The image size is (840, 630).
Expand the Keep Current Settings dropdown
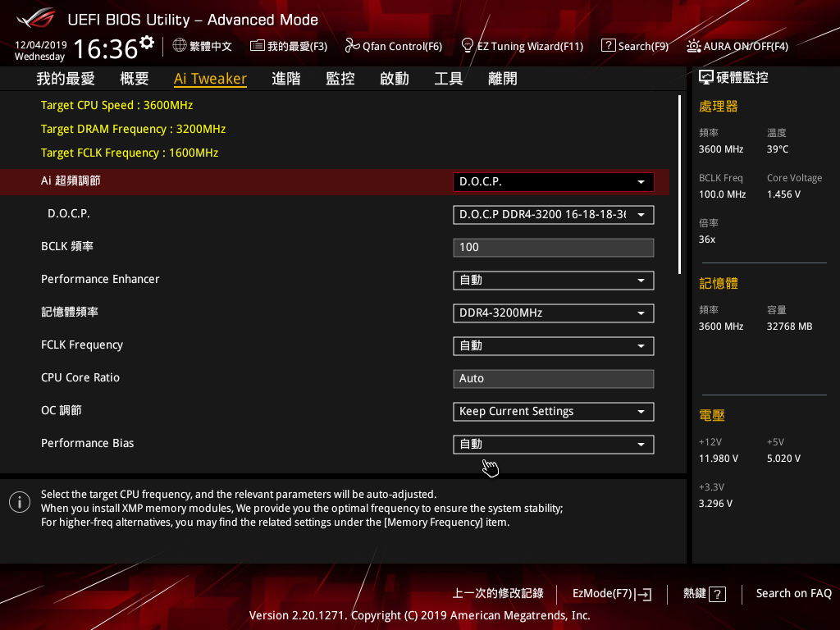point(554,412)
